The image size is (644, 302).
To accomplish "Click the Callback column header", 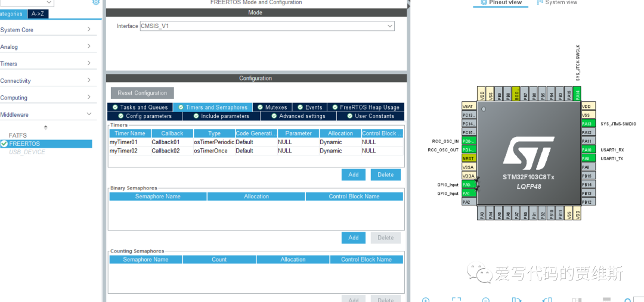I will click(x=172, y=133).
